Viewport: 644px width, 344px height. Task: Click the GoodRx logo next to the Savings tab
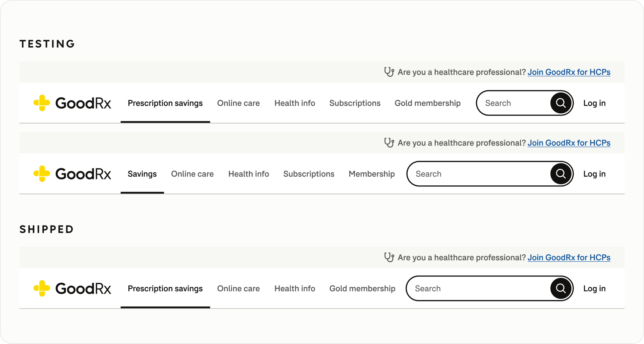point(72,174)
